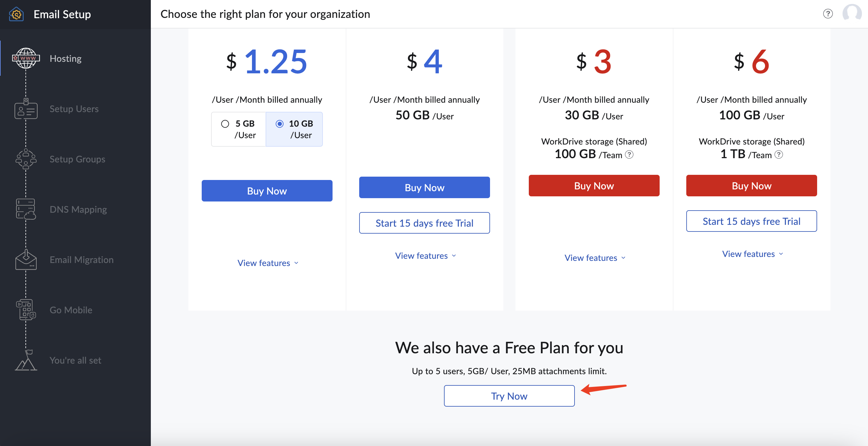
Task: Expand features for the $6 plan
Action: (x=751, y=254)
